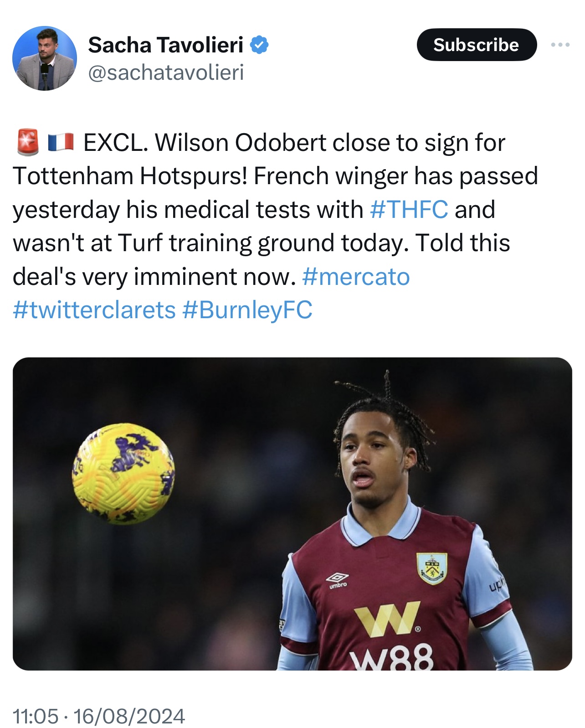Open Sacha Tavolieri's profile picture
Image resolution: width=585 pixels, height=728 pixels.
45,58
